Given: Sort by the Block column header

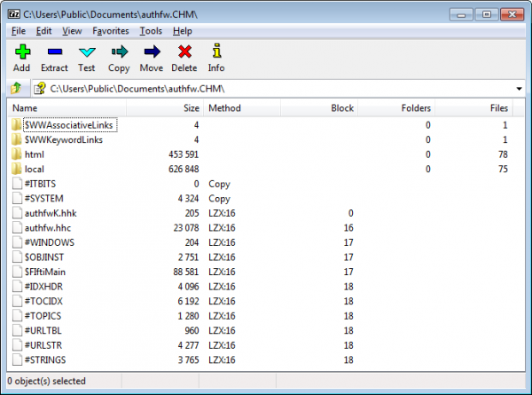Looking at the screenshot, I should tap(319, 108).
